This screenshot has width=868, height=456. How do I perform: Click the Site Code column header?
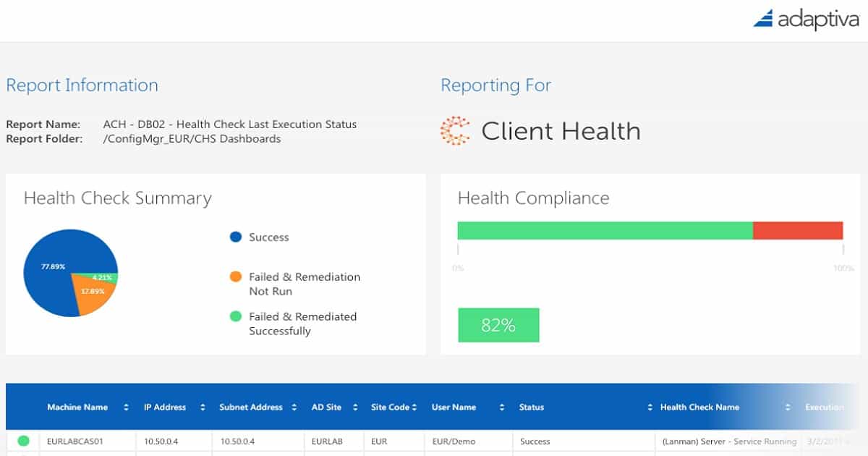tap(390, 408)
